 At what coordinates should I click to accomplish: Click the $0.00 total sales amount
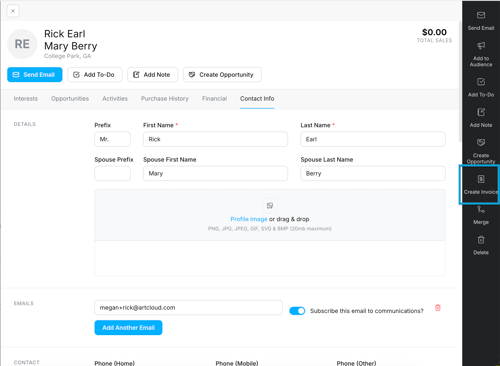(x=434, y=32)
